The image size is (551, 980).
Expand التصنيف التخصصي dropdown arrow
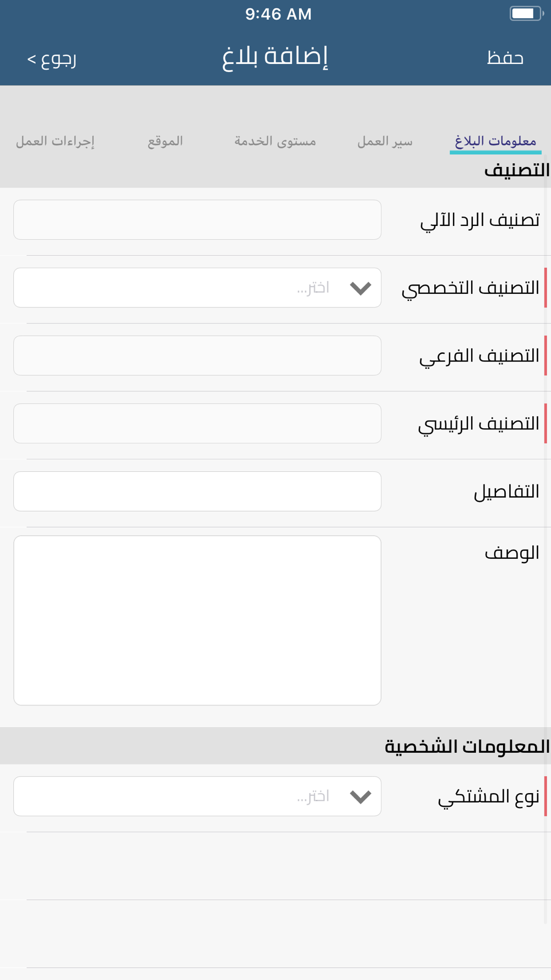click(360, 288)
